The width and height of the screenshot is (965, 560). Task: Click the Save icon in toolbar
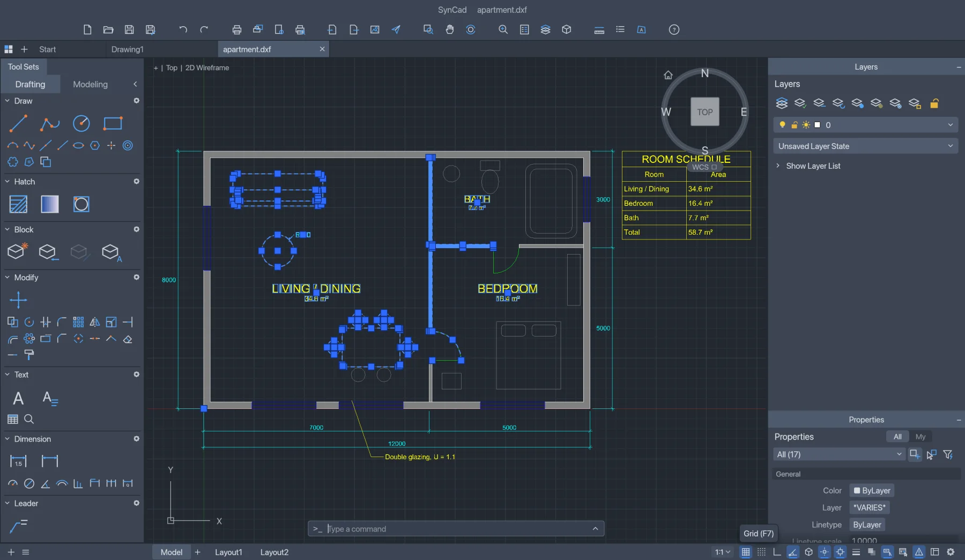(x=129, y=29)
